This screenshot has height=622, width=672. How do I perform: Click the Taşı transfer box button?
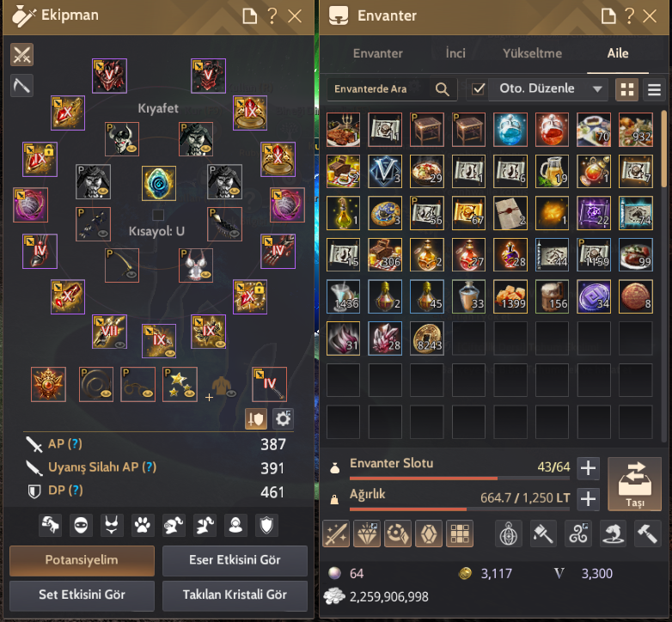coord(635,484)
